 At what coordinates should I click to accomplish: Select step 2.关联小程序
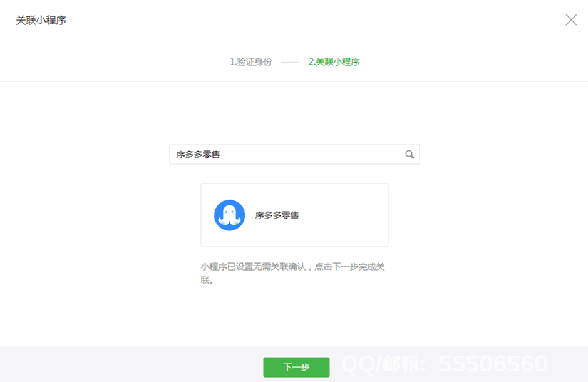334,62
